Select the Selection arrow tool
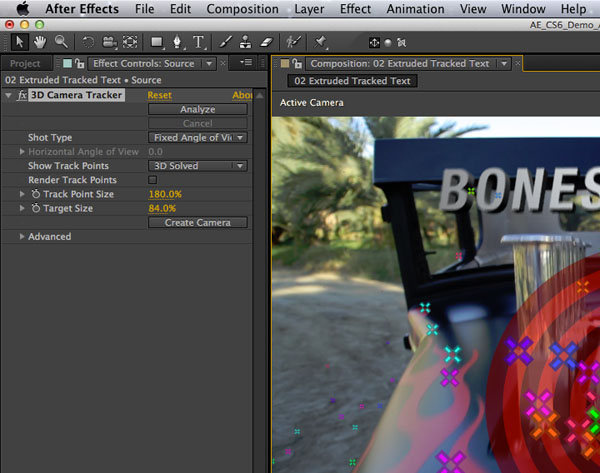Screen dimensions: 600x473 20,42
